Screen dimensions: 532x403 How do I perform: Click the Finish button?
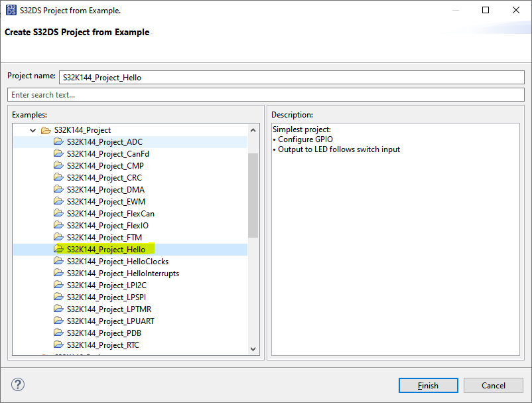428,385
